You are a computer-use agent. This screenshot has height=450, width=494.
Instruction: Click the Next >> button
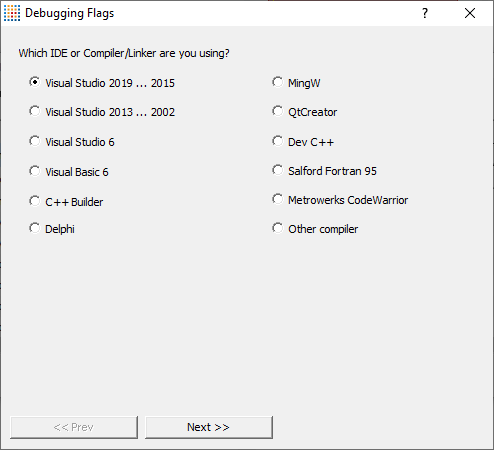(209, 427)
